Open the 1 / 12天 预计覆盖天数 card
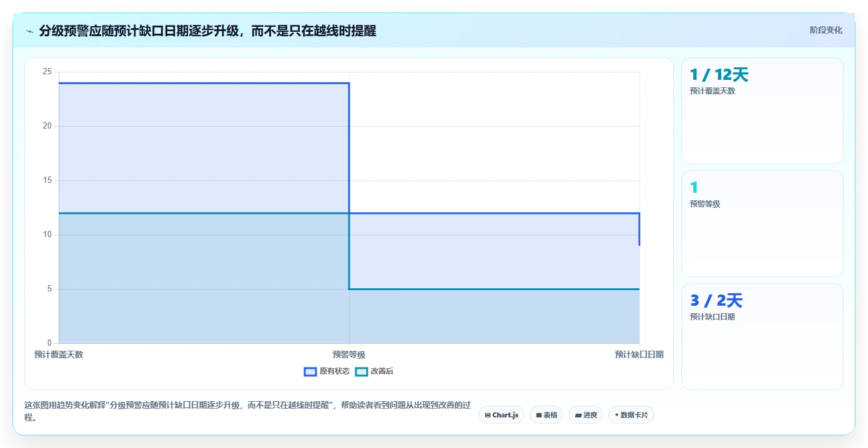Viewport: 868px width, 448px height. [762, 110]
